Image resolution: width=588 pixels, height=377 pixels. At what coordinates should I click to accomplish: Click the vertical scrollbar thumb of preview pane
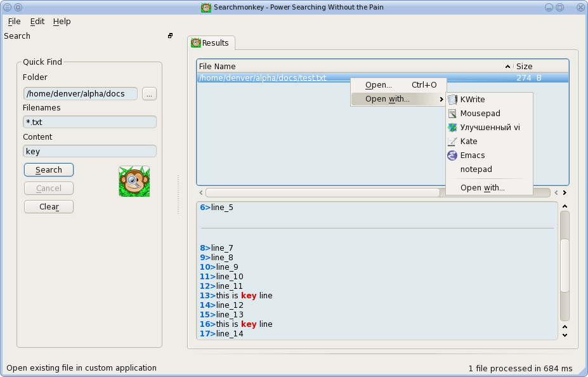pyautogui.click(x=565, y=265)
